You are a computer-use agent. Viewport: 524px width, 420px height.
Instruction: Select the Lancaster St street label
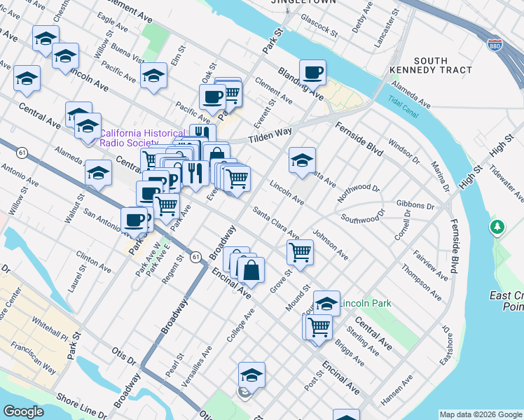(x=387, y=29)
